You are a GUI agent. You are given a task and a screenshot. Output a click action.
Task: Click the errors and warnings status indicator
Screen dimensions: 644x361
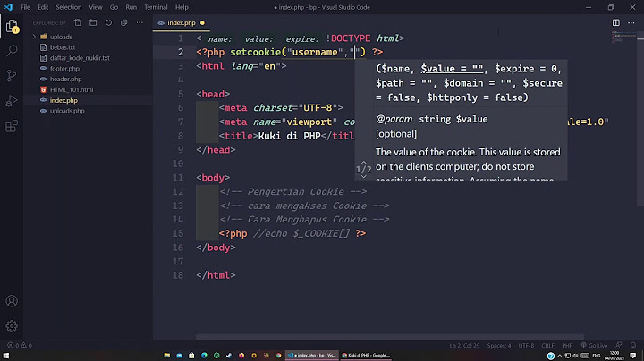(x=20, y=346)
